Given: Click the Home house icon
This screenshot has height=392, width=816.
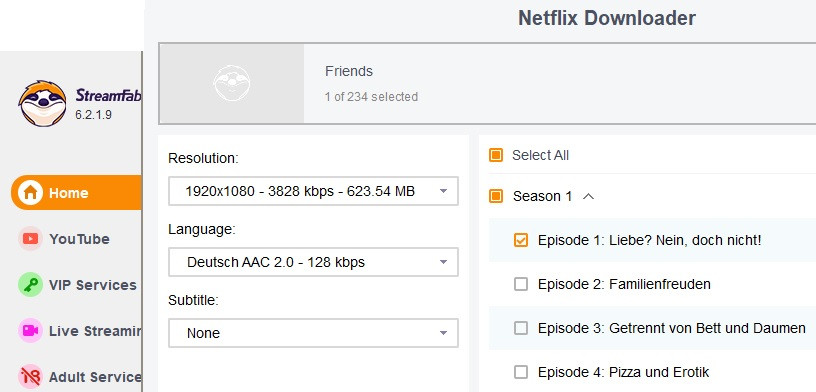Looking at the screenshot, I should coord(30,193).
